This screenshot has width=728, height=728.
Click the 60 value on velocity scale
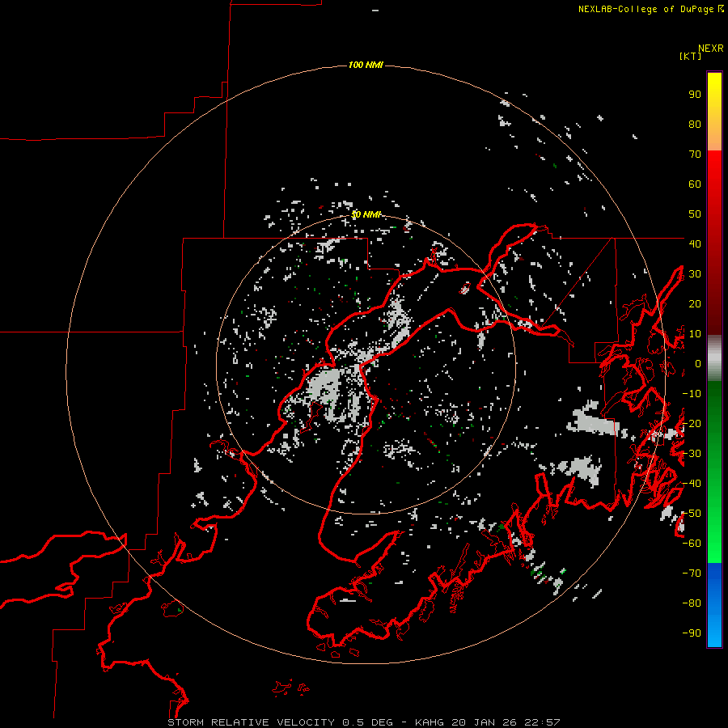pos(695,184)
